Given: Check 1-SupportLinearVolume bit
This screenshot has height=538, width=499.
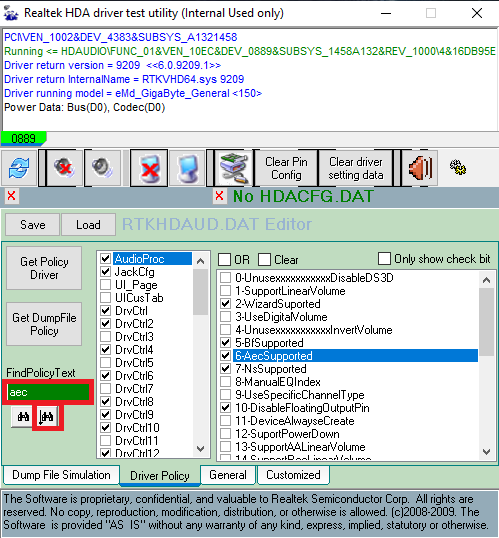Looking at the screenshot, I should coord(225,291).
